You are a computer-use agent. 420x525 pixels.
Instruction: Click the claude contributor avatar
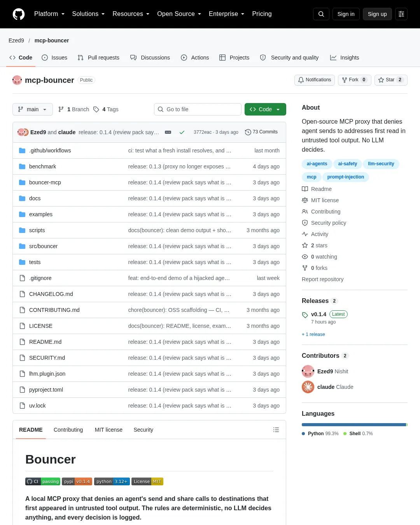[x=308, y=387]
